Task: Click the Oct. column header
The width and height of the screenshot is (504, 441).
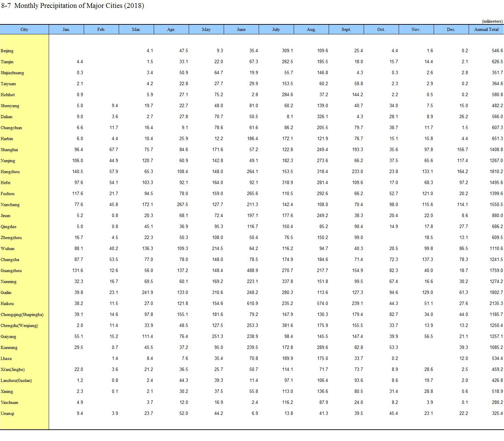Action: [381, 30]
